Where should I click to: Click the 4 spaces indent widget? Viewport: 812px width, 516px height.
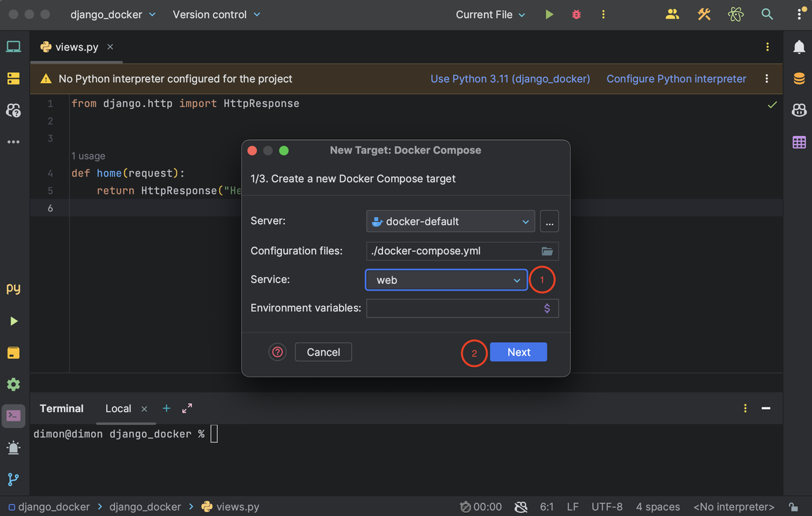[x=658, y=507]
